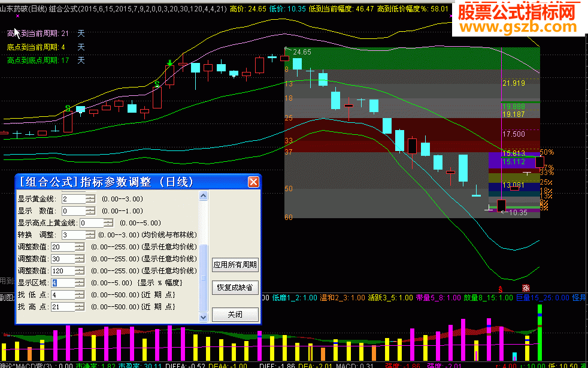Click the 24.65 high price label on chart
This screenshot has height=368, width=588.
[302, 52]
